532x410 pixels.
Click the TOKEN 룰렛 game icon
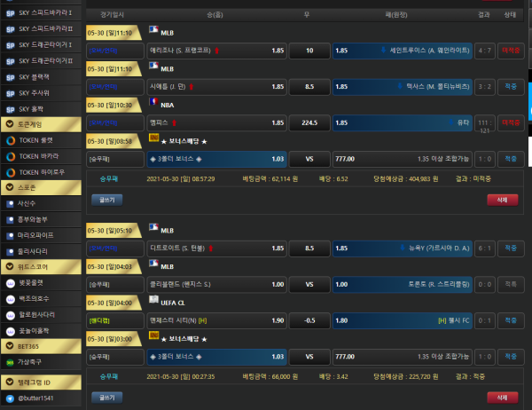[9, 140]
